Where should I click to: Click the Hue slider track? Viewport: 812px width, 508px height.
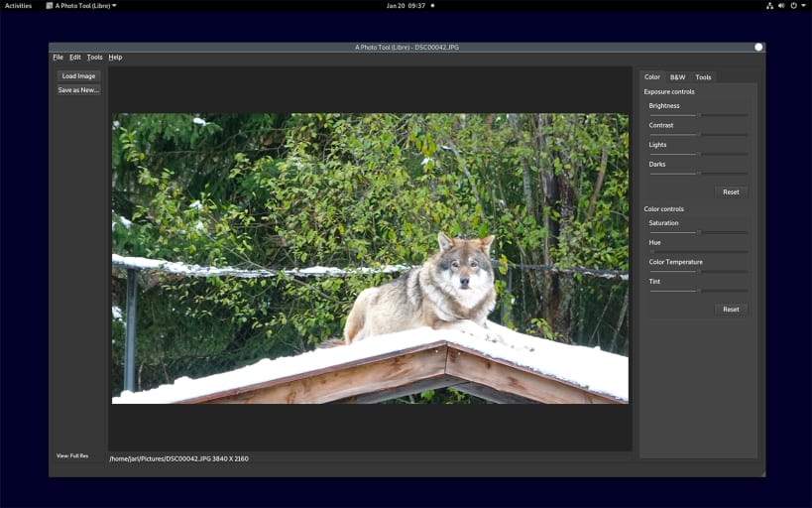click(x=698, y=251)
